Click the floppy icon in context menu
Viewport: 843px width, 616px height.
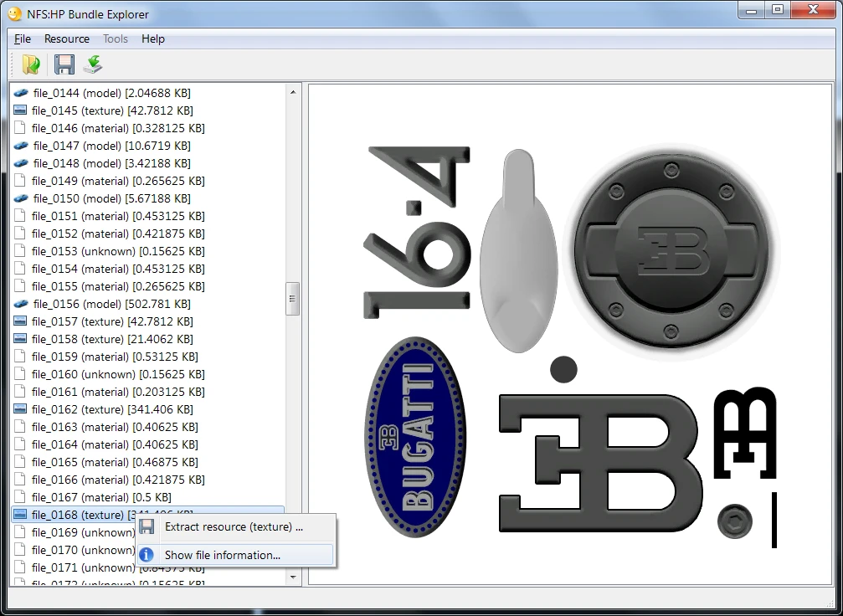point(146,526)
